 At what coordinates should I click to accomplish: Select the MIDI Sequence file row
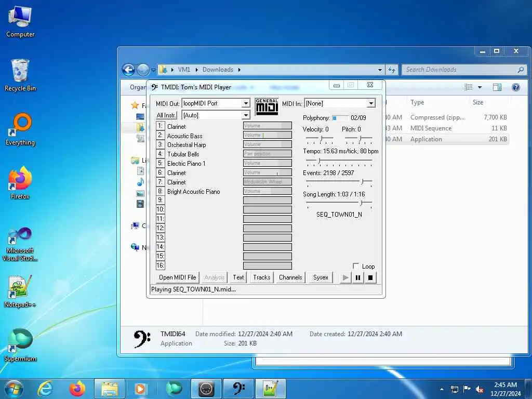pyautogui.click(x=447, y=128)
